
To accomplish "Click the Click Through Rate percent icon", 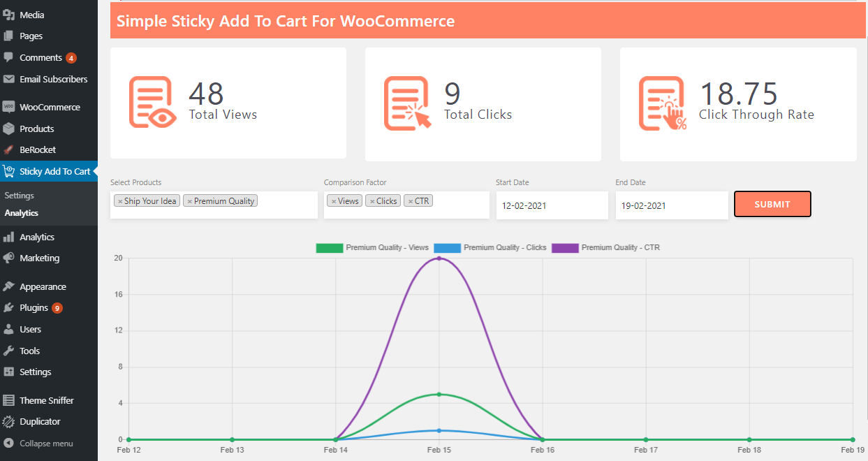I will click(x=663, y=103).
